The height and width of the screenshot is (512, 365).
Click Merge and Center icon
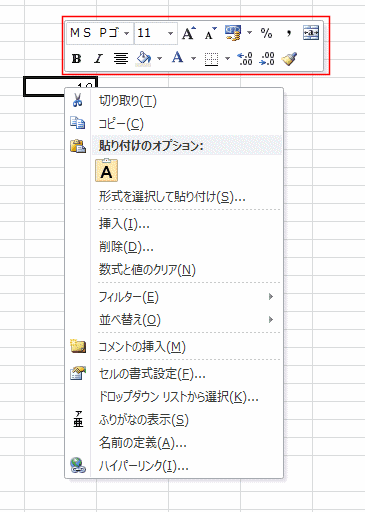(x=311, y=33)
